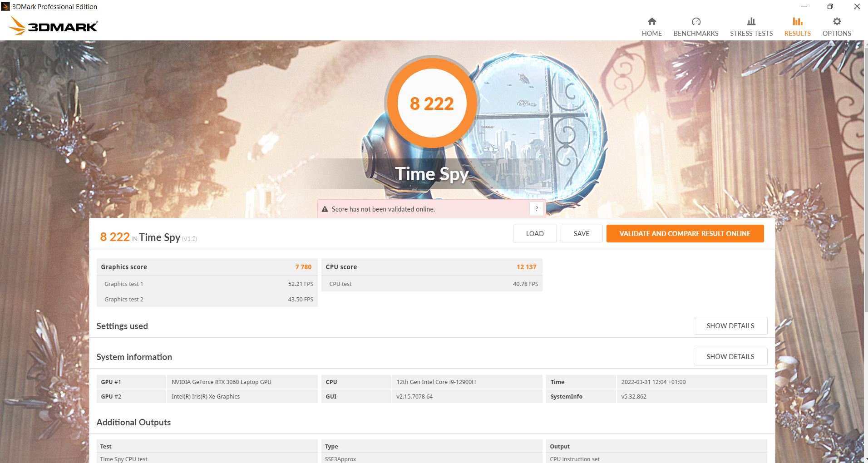Click the Additional Outputs heading

click(133, 422)
